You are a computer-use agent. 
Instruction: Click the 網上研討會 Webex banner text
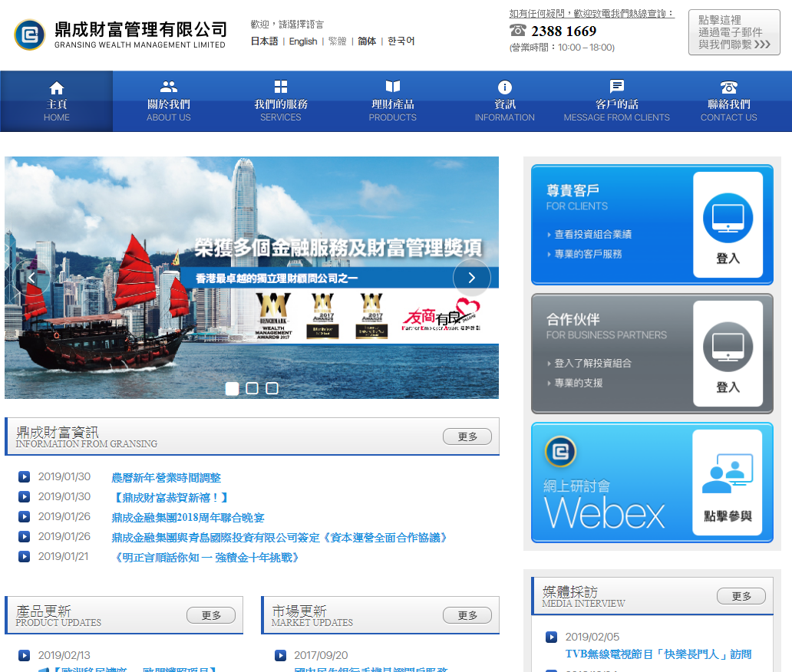click(605, 504)
